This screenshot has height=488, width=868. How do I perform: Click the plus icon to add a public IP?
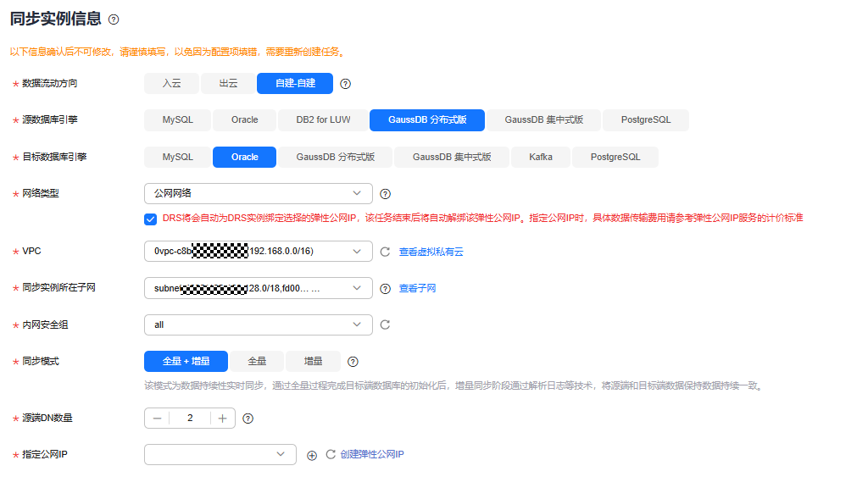tap(311, 454)
